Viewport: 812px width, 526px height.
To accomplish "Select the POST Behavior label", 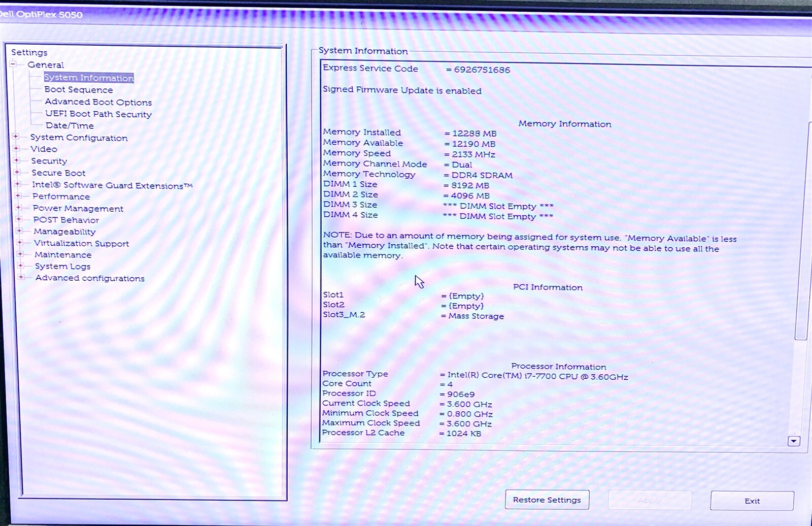I will (66, 220).
